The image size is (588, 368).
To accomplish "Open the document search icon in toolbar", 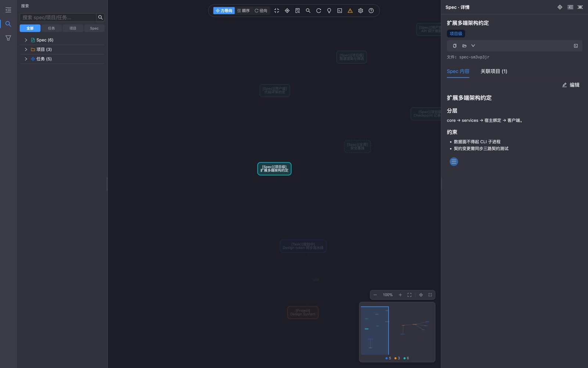I will pos(298,11).
